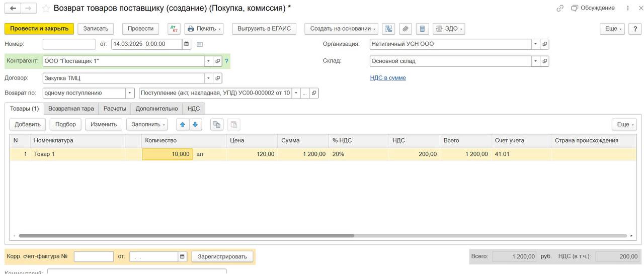Expand the Создать на основании menu
Viewport: 644px width, 276px height.
coord(342,29)
